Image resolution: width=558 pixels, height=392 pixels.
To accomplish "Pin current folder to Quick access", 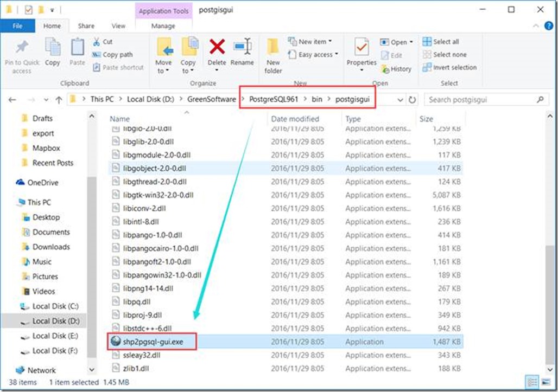I will [x=22, y=54].
